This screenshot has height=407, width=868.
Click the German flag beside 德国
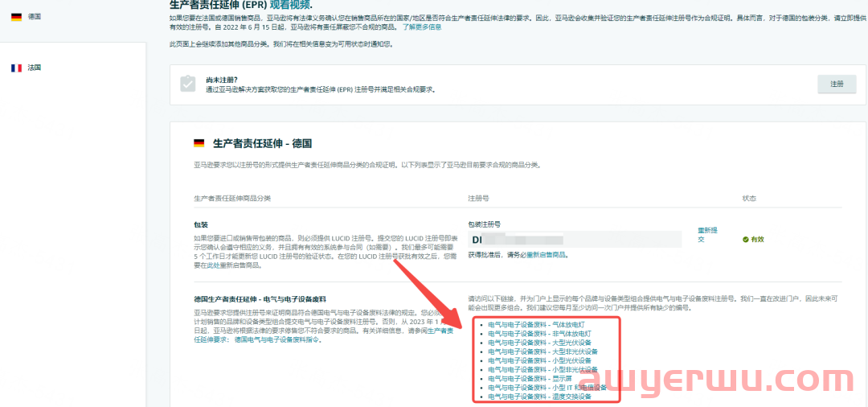pos(17,17)
